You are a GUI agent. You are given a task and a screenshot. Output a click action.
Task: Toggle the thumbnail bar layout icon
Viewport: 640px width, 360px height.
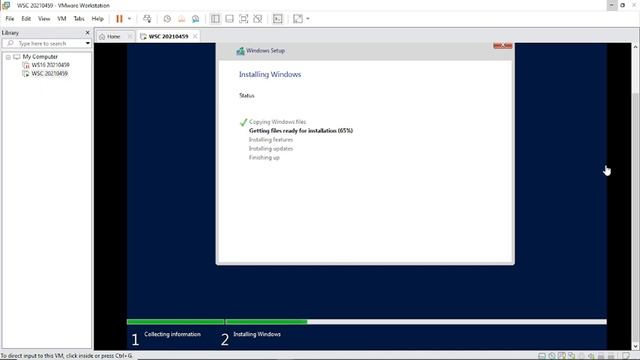[x=229, y=19]
